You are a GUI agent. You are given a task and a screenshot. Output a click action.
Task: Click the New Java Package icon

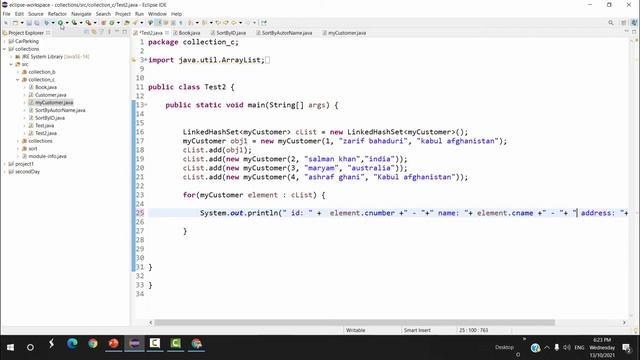tap(103, 23)
